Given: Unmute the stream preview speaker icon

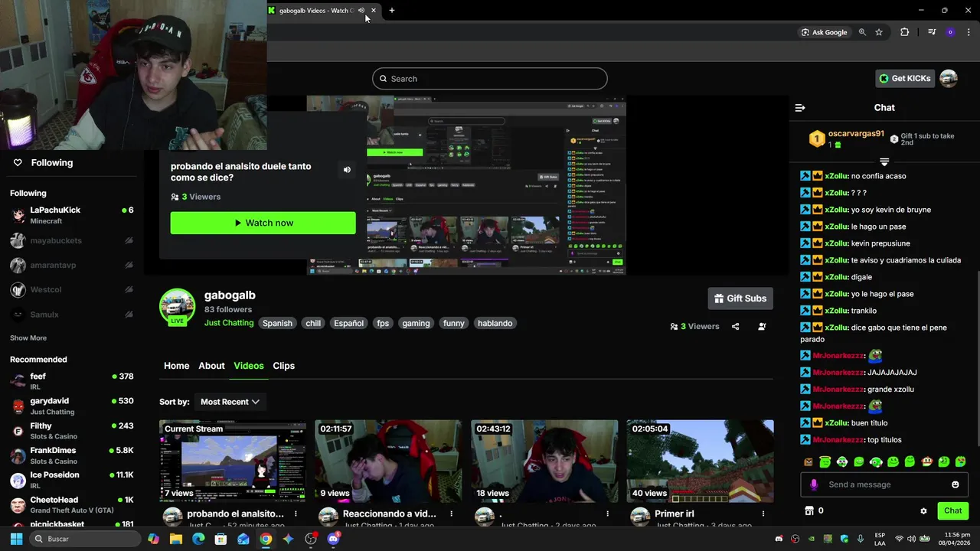Looking at the screenshot, I should 347,170.
